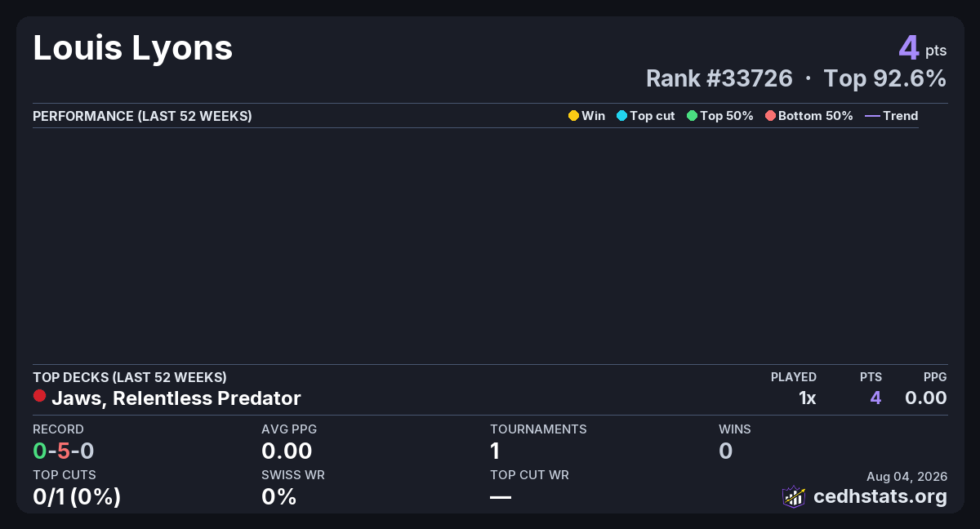
Task: Open the cedhstats.org link
Action: [880, 496]
